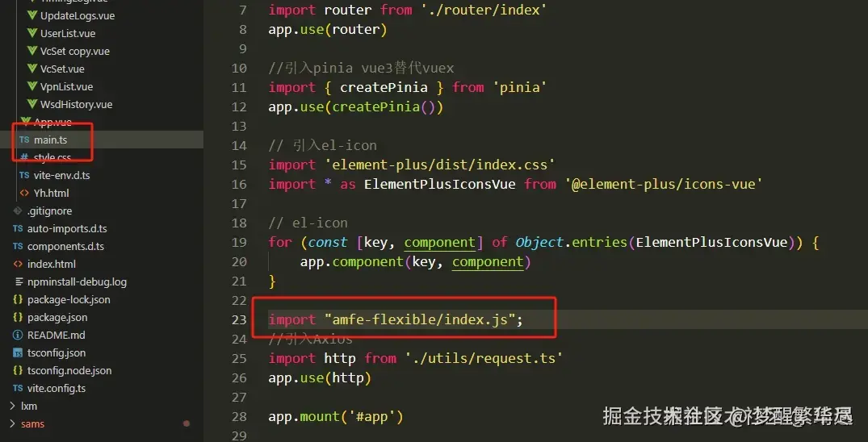Click the JSON braces icon beside package.json
Viewport: 868px width, 442px height.
18,317
